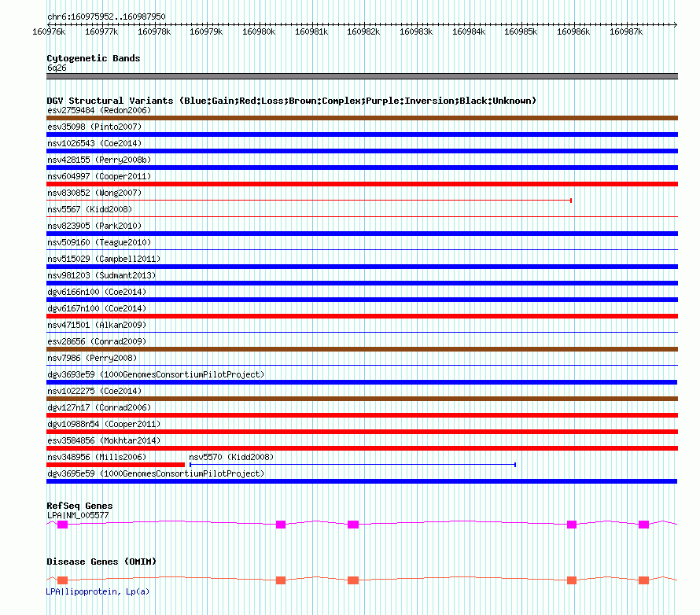Image resolution: width=700 pixels, height=615 pixels.
Task: Click the gray 6q26 cytogenetic band bar
Action: pyautogui.click(x=362, y=76)
